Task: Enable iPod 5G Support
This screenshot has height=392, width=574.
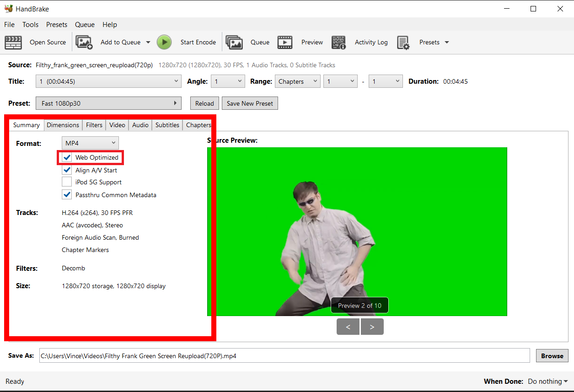Action: pos(67,182)
